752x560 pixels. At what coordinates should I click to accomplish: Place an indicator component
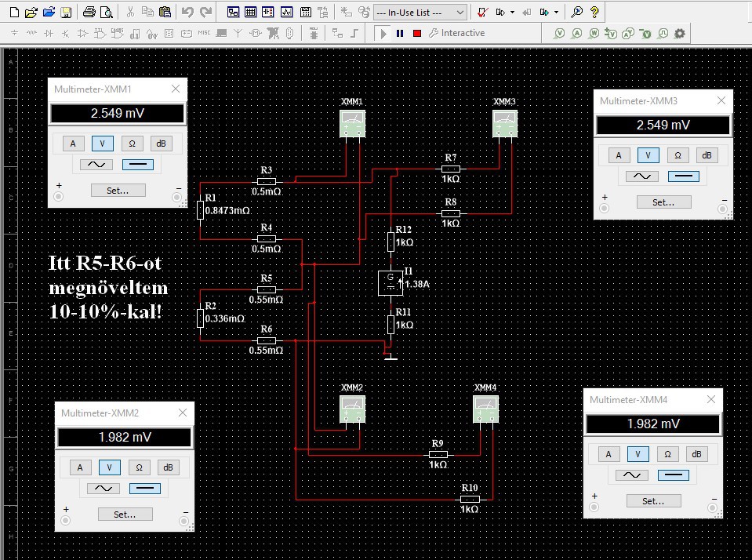[169, 33]
